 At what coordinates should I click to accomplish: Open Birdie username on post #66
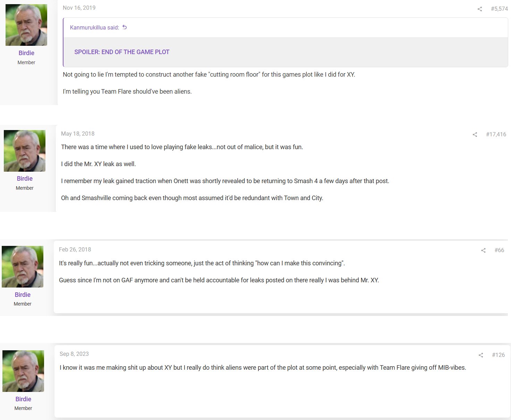tap(23, 295)
